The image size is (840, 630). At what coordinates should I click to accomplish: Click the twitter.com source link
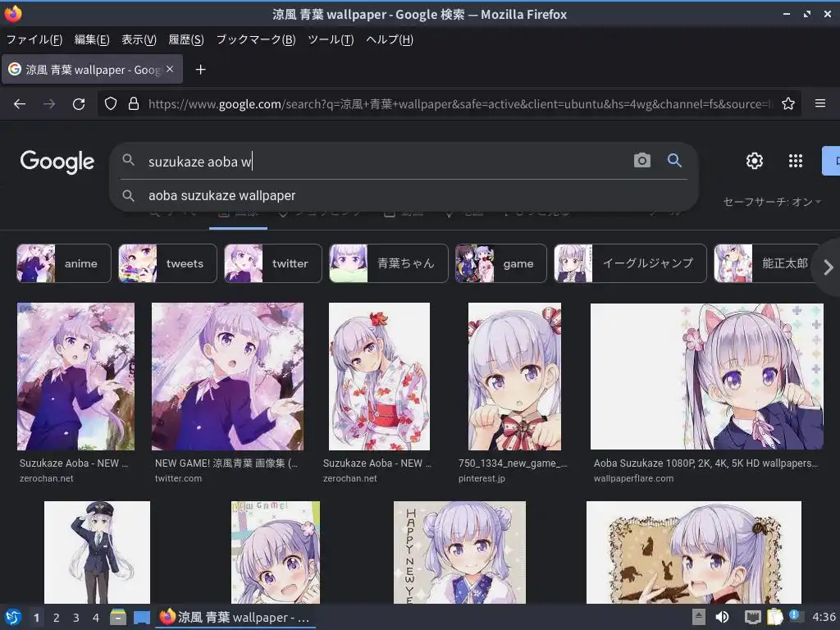point(178,478)
